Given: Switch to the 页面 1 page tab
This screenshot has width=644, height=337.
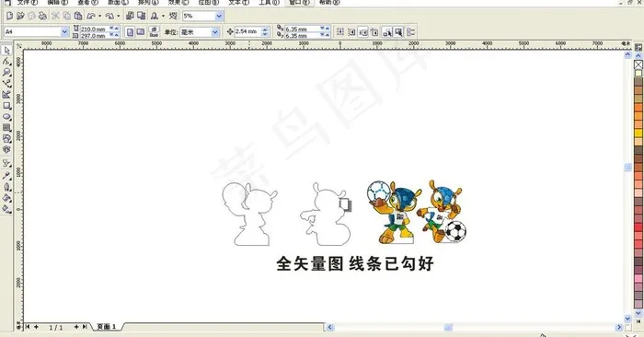Looking at the screenshot, I should [107, 327].
